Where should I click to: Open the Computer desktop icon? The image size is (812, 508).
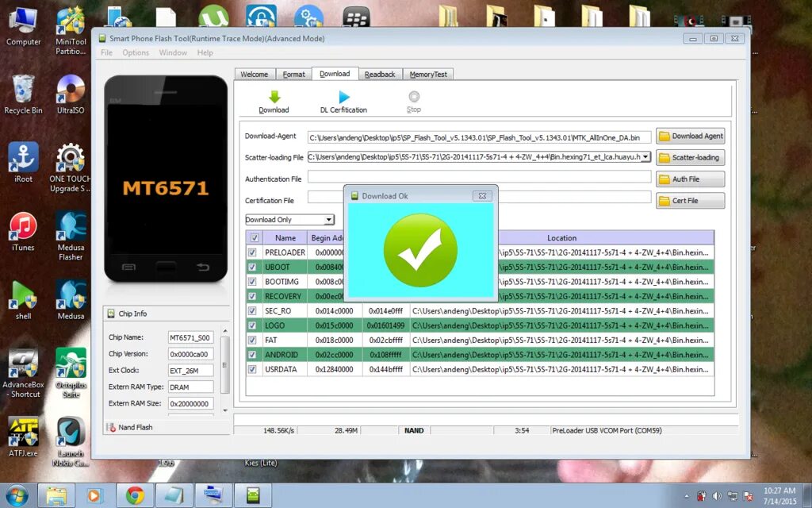pos(23,26)
